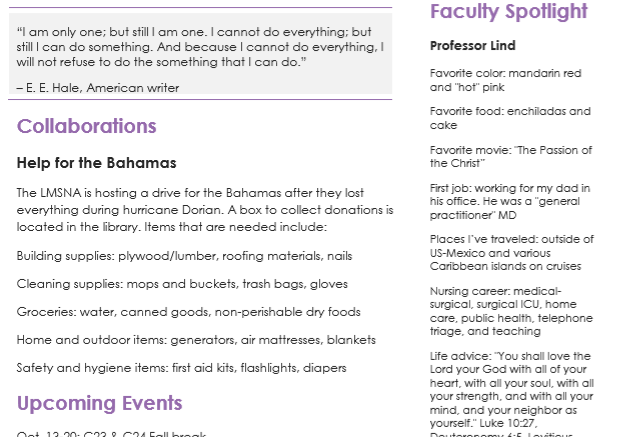622x437 pixels.
Task: Click the Groceries list line
Action: pyautogui.click(x=188, y=312)
